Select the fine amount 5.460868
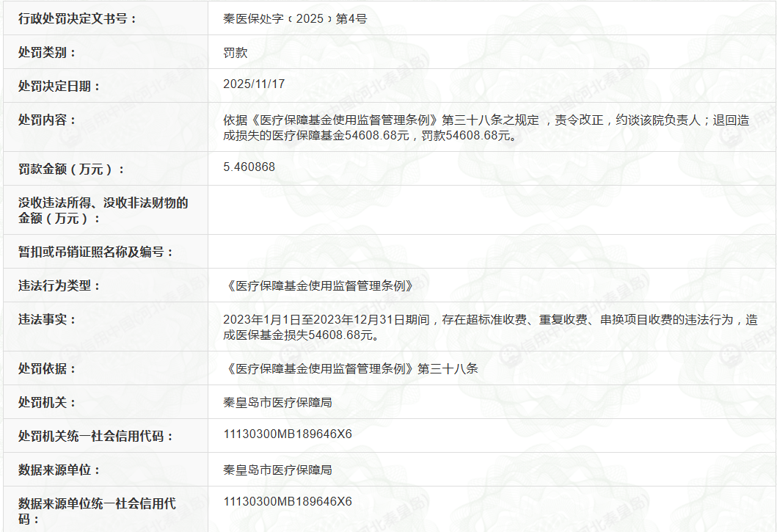Screen dimensions: 777x532 (x=249, y=167)
